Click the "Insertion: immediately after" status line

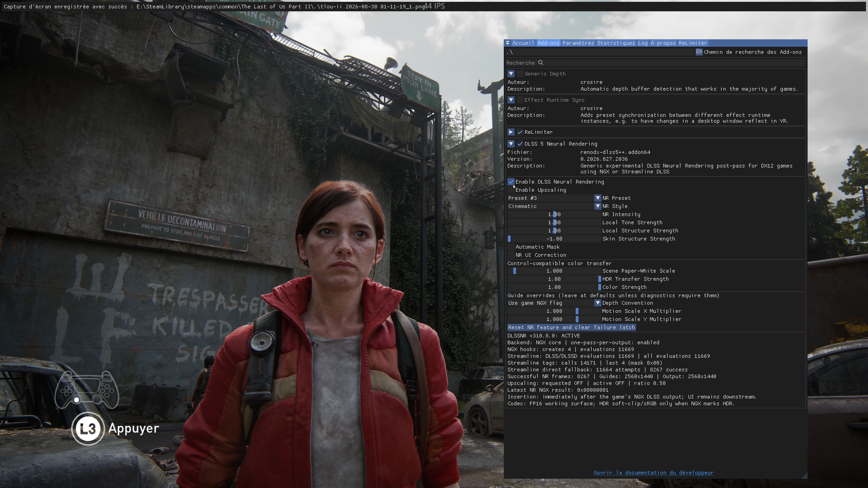point(632,397)
